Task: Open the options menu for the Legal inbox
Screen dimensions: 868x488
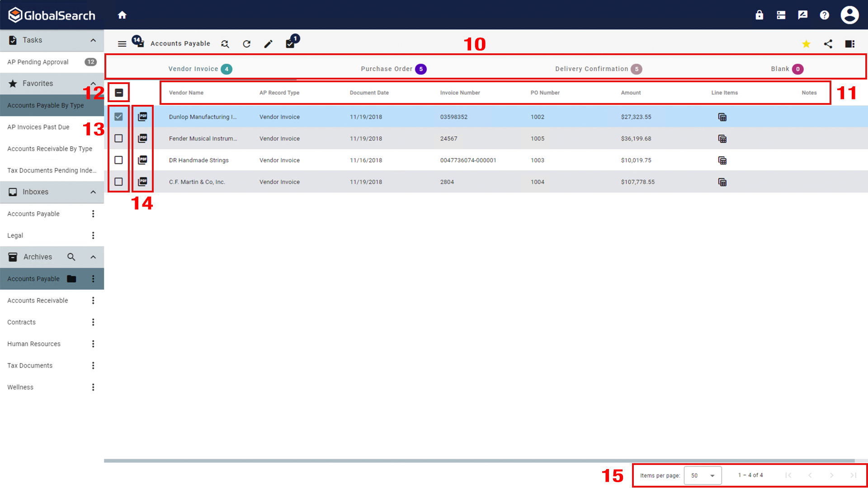Action: click(93, 235)
